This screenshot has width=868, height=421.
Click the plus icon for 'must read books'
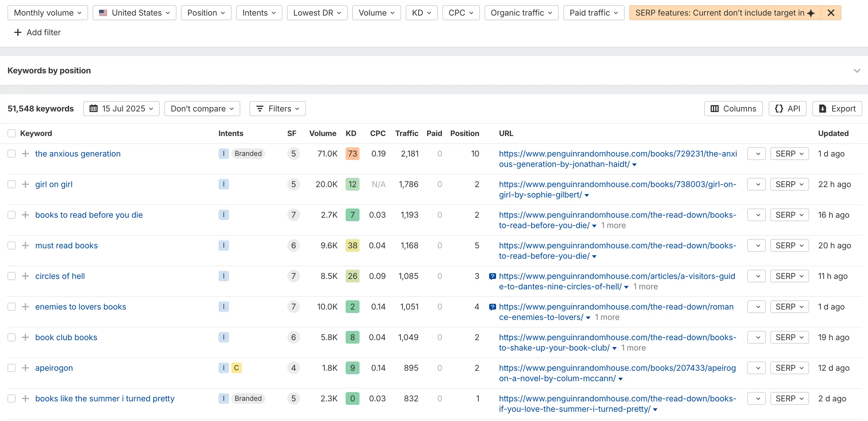(25, 245)
